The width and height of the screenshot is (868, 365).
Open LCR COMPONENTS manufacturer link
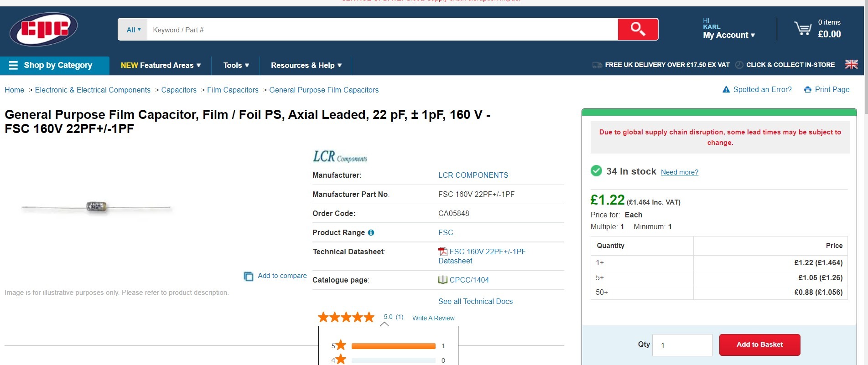(x=473, y=175)
